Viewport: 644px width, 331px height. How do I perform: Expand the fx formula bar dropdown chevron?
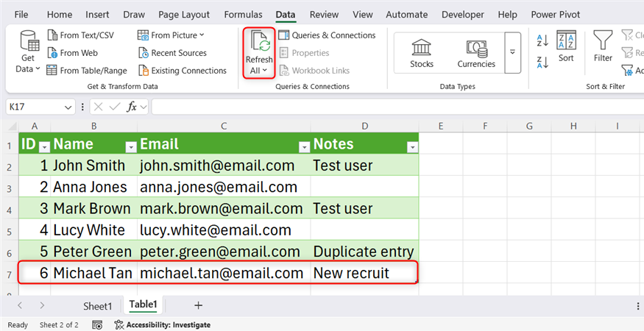(144, 107)
